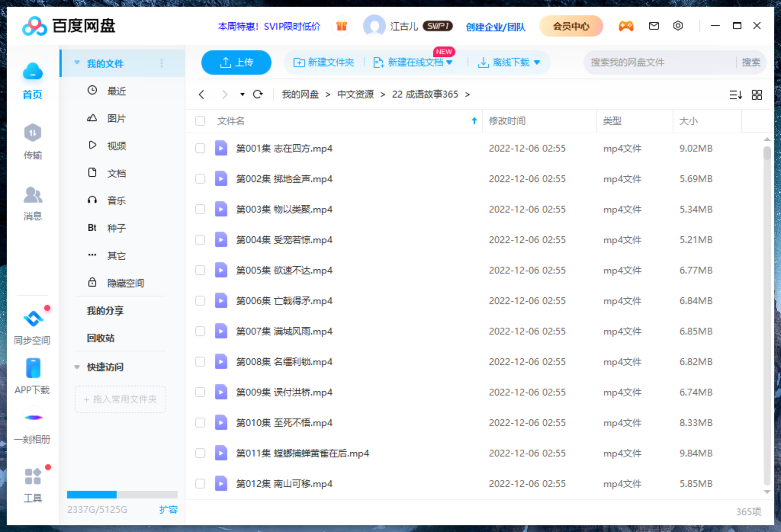781x532 pixels.
Task: Expand the 新建在线文档 dropdown arrow
Action: tap(449, 62)
